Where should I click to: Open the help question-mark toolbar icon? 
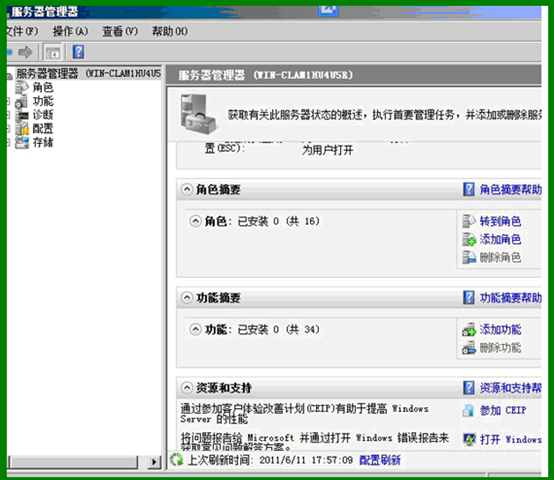point(78,52)
